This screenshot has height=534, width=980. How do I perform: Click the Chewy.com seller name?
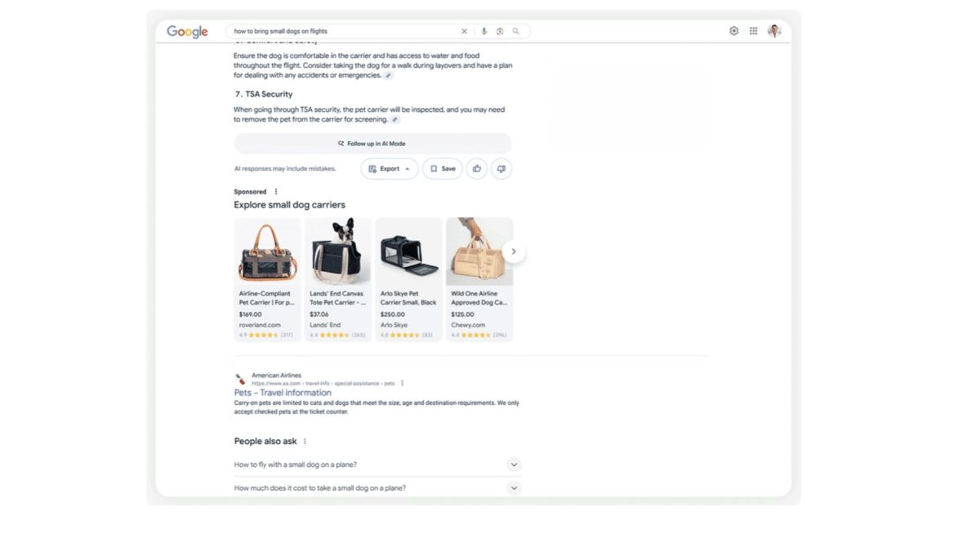[x=467, y=325]
